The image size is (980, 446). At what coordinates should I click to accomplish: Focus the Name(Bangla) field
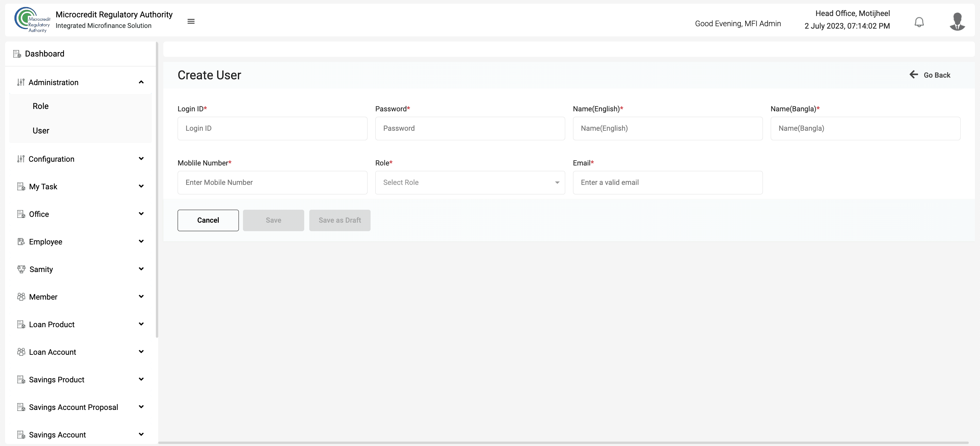click(865, 129)
